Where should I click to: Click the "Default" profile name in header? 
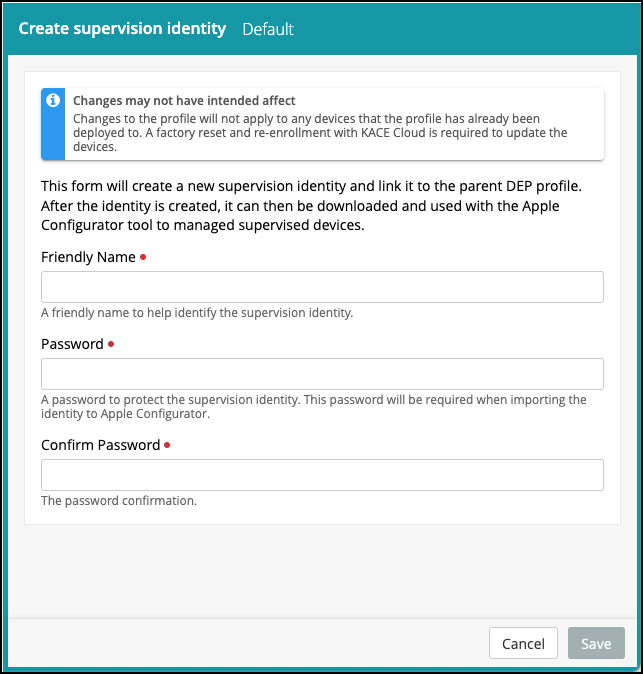tap(268, 29)
